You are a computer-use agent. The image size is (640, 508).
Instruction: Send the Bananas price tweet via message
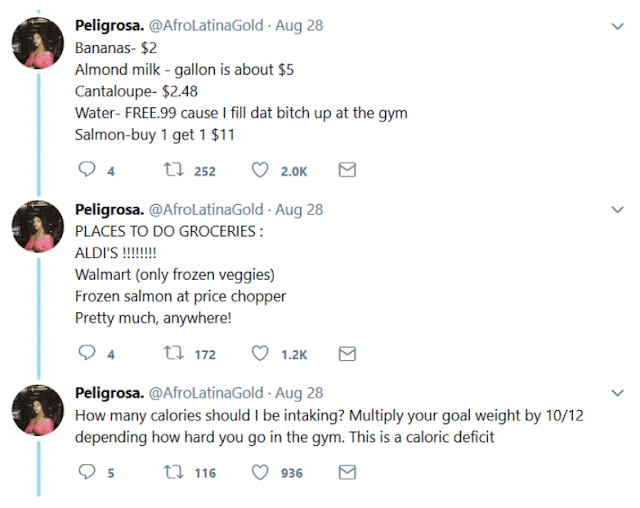click(347, 171)
